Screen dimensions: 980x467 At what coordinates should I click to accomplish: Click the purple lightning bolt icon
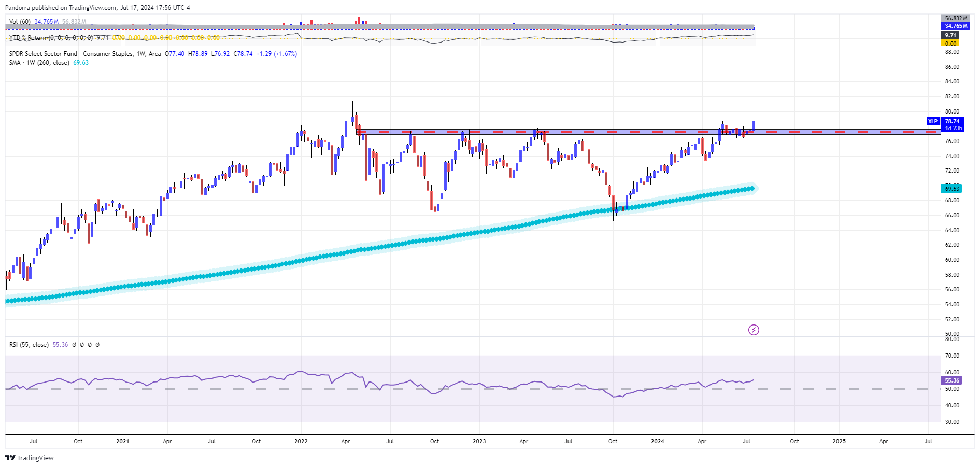coord(754,330)
